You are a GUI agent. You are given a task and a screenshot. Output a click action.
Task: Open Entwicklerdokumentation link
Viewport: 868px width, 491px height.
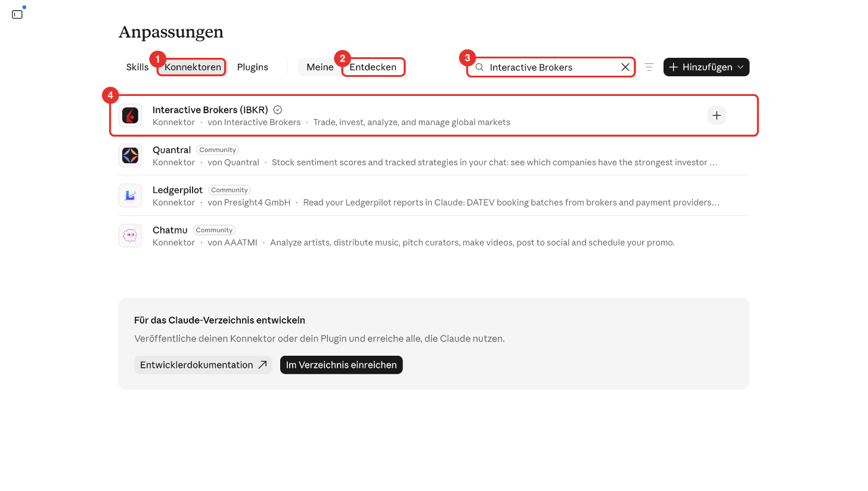203,365
